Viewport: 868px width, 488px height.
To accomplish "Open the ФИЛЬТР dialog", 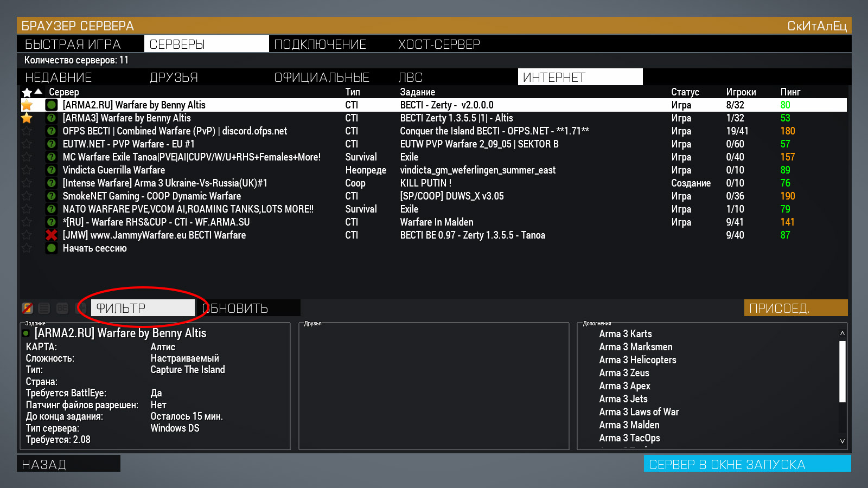I will pos(143,308).
